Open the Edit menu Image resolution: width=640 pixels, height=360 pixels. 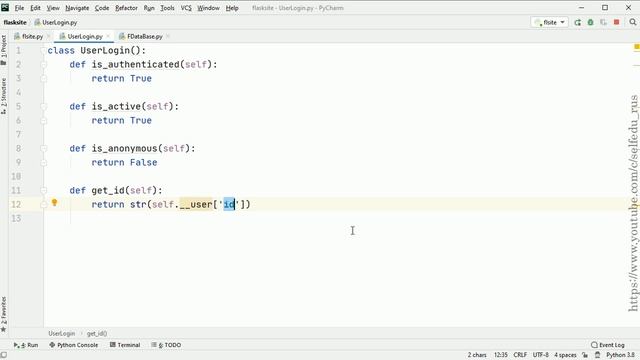pos(35,8)
